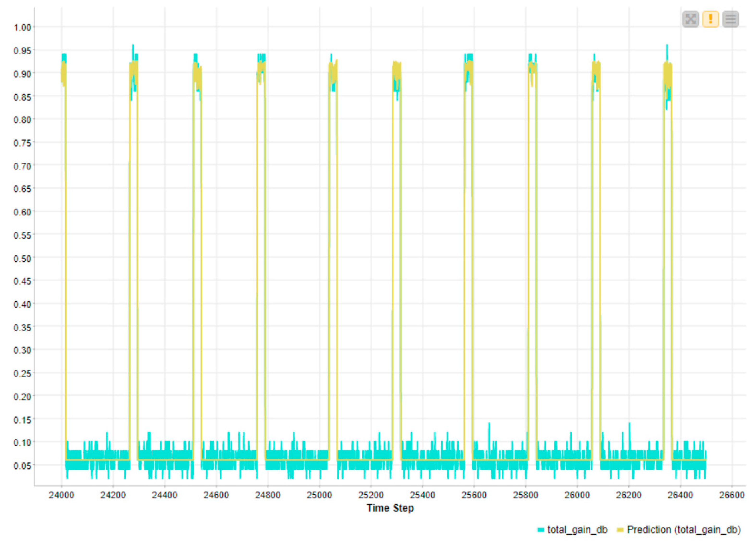Toggle Prediction (total_gain_db) legend label
Viewport: 756px width, 544px height.
(x=684, y=530)
